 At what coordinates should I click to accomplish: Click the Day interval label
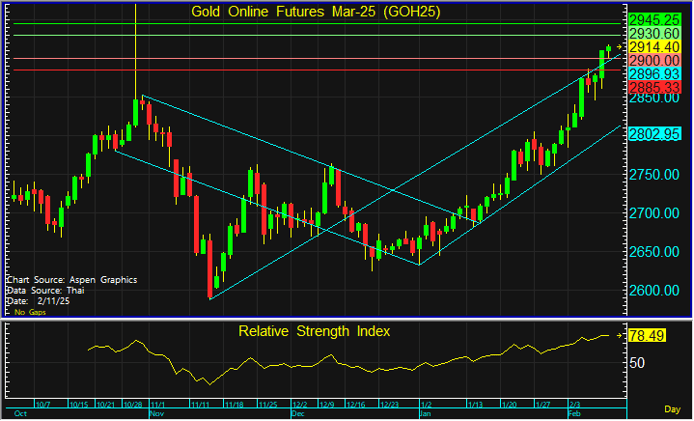point(673,410)
